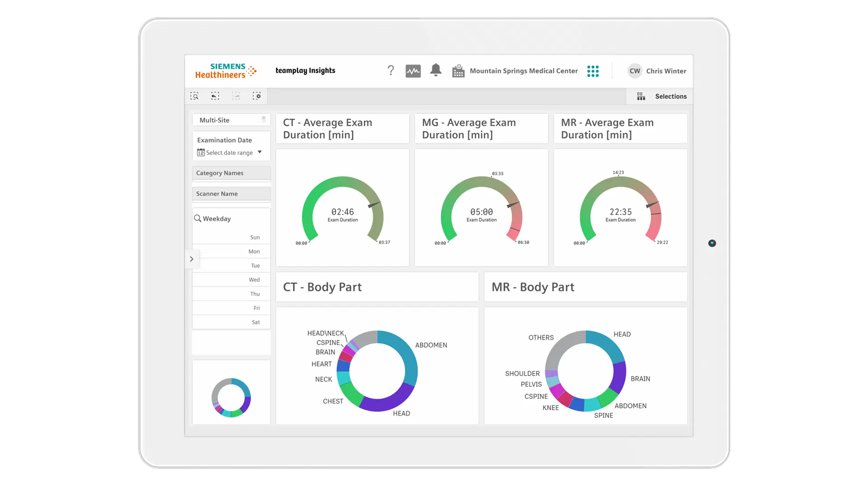Image resolution: width=868 pixels, height=488 pixels.
Task: Open the help question mark icon
Action: [391, 70]
